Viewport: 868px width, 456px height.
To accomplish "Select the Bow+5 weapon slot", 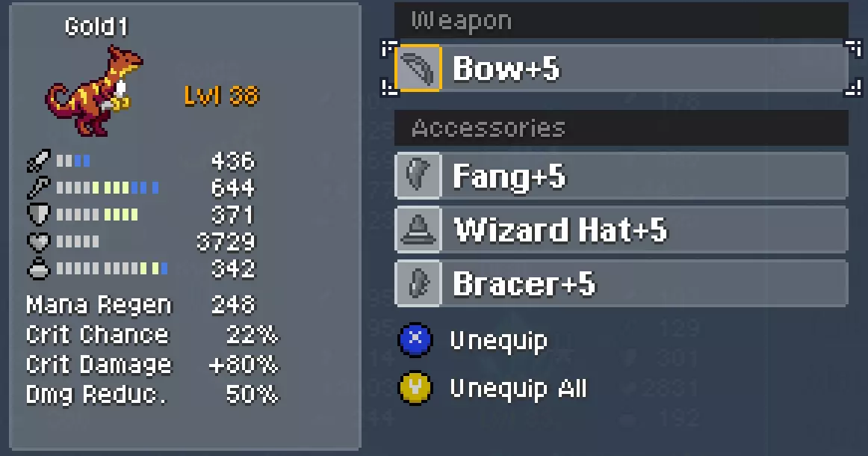I will pos(621,69).
